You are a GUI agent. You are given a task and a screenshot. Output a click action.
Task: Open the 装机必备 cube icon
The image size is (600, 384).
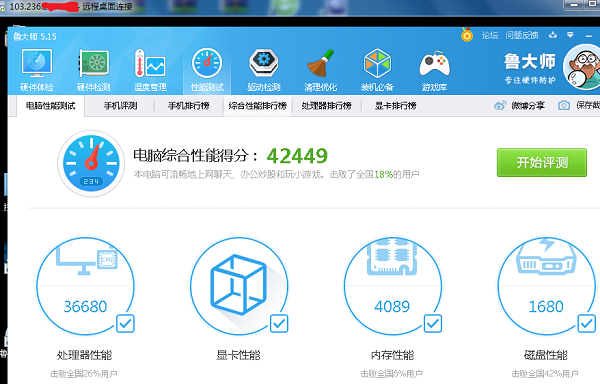(377, 63)
